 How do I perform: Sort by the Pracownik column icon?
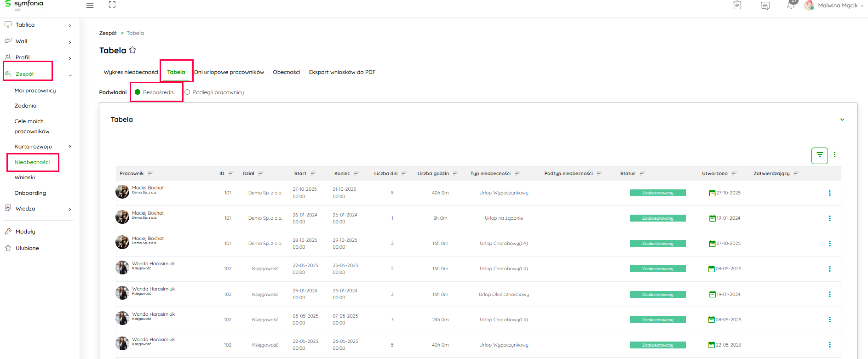150,174
